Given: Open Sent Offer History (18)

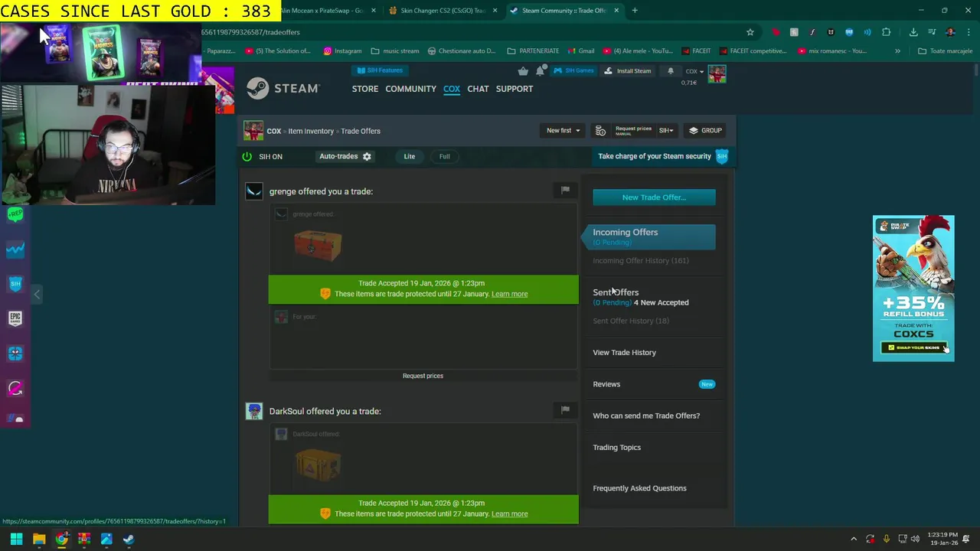Looking at the screenshot, I should [630, 321].
